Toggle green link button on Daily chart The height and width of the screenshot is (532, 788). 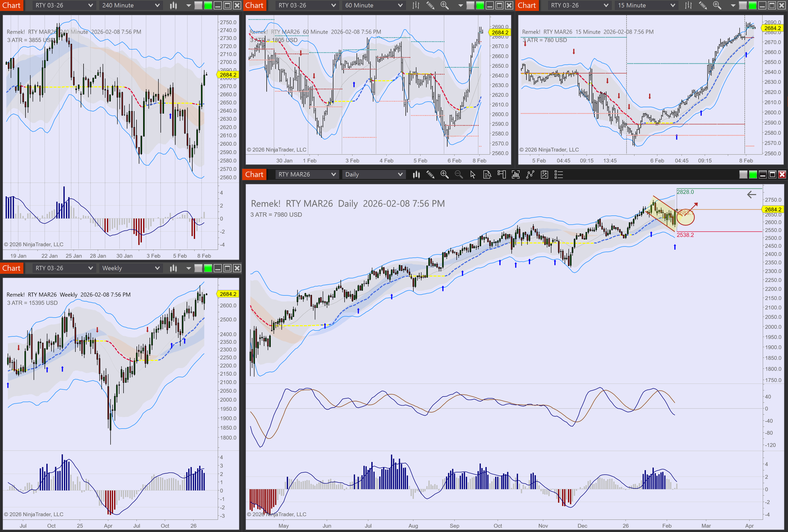(x=753, y=175)
